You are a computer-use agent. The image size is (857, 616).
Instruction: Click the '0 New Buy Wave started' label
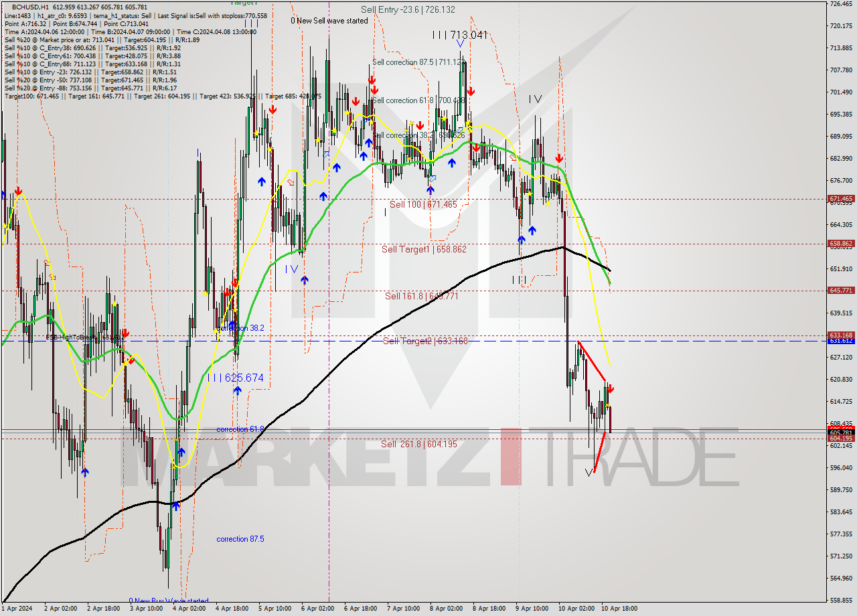[169, 601]
